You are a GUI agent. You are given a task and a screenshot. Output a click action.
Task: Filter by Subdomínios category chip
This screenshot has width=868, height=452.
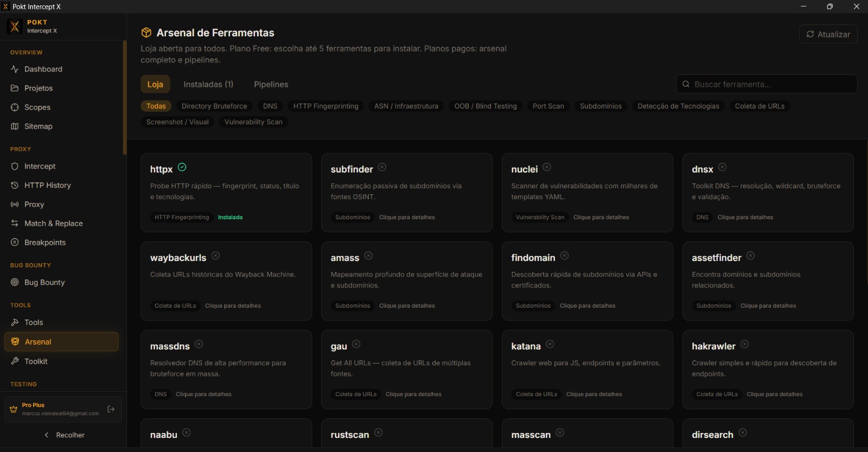601,106
